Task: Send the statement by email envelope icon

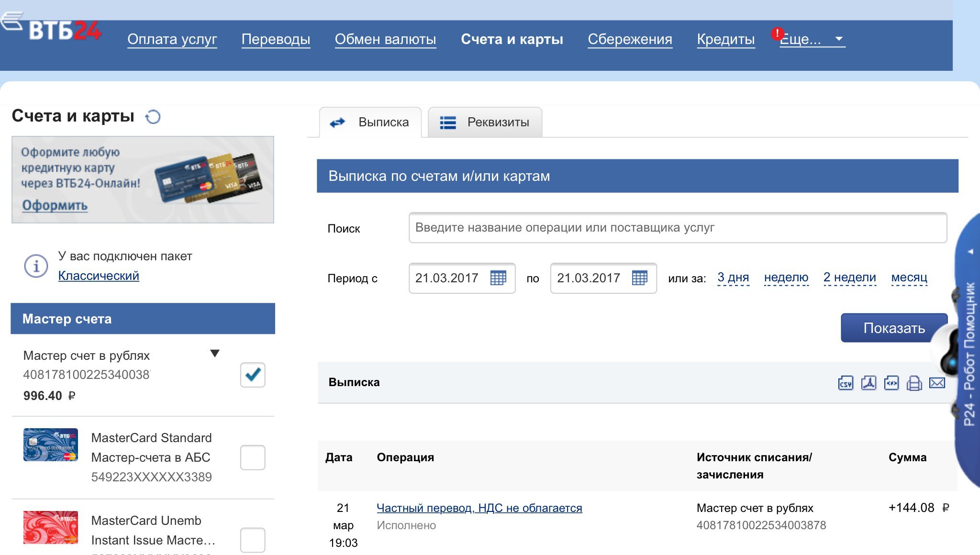Action: point(937,383)
